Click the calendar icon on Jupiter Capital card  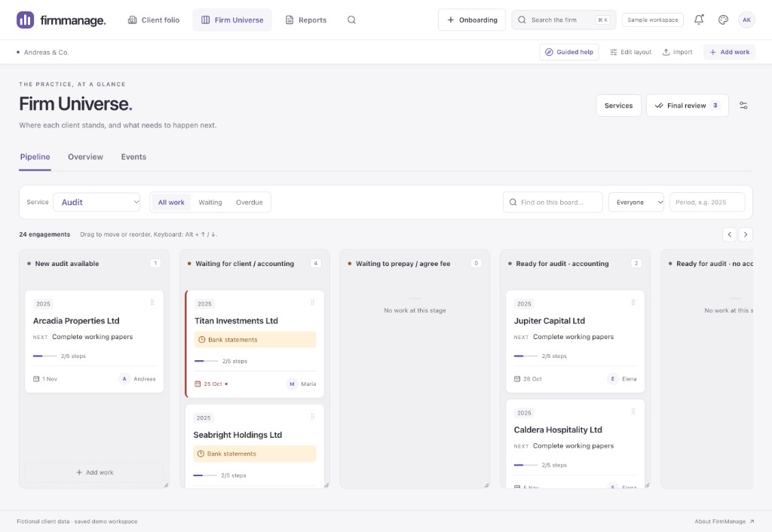tap(517, 379)
